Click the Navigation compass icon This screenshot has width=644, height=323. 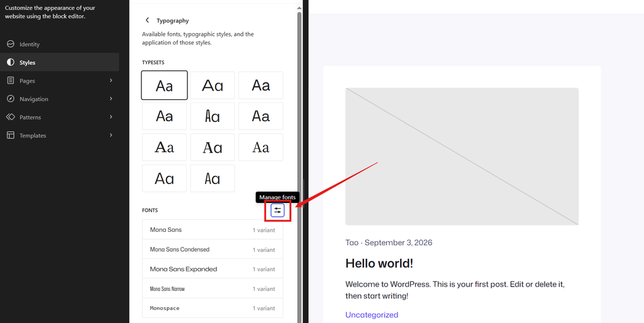pos(11,99)
